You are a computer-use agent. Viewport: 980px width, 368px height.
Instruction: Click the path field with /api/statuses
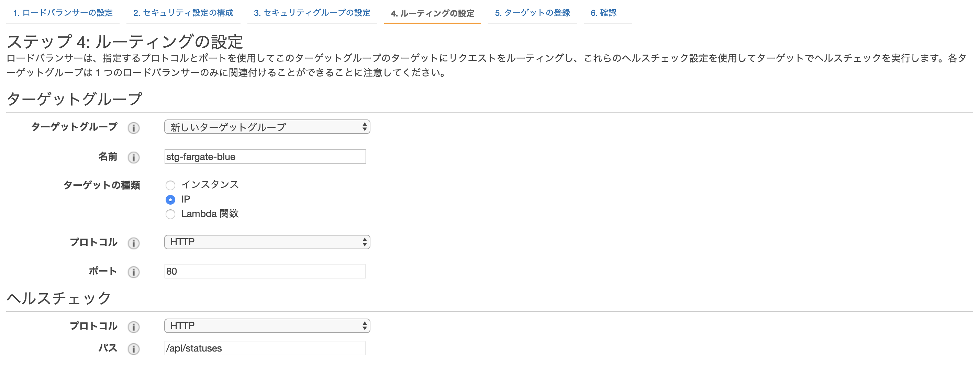(x=265, y=348)
